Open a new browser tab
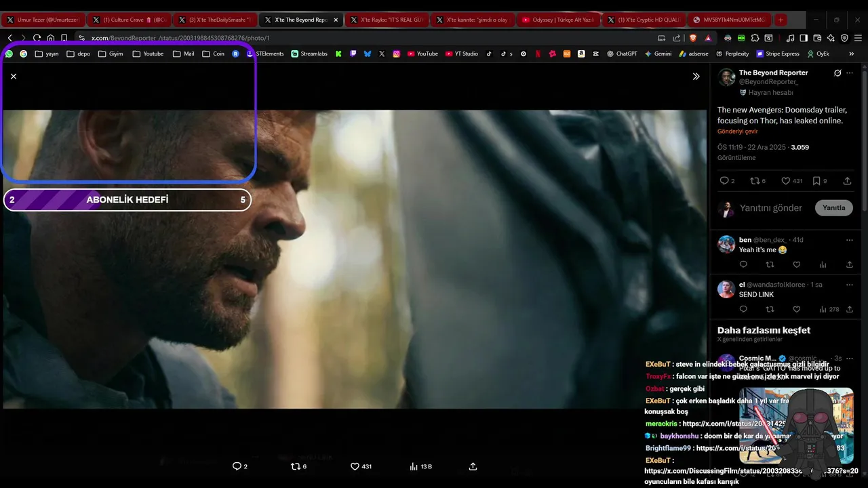Image resolution: width=868 pixels, height=488 pixels. tap(781, 20)
